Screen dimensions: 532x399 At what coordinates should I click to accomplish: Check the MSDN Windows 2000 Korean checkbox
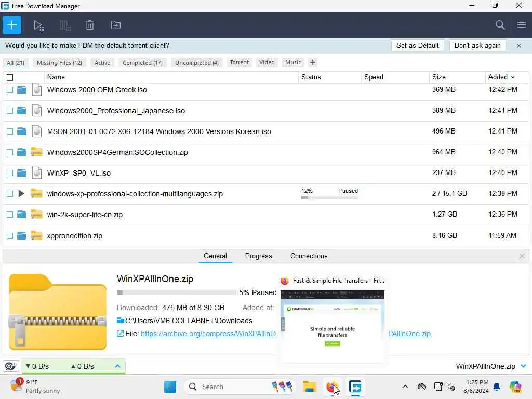(10, 131)
